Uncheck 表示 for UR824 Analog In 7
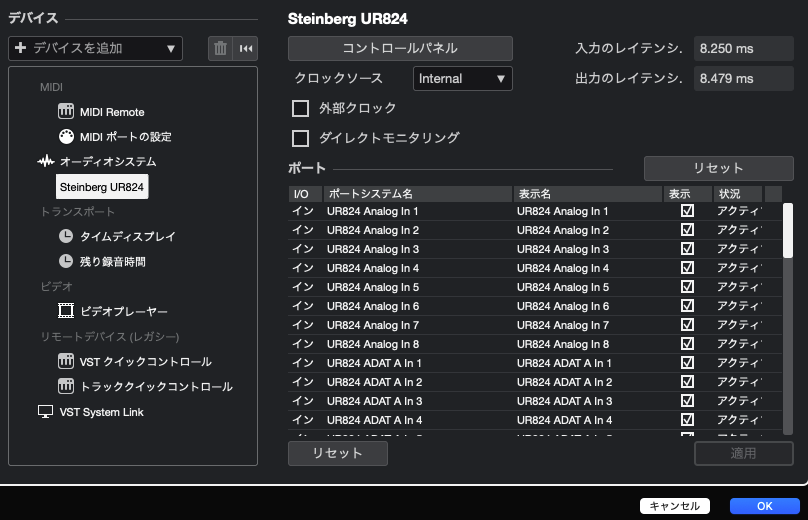Screen dimensions: 808x520 pos(687,325)
